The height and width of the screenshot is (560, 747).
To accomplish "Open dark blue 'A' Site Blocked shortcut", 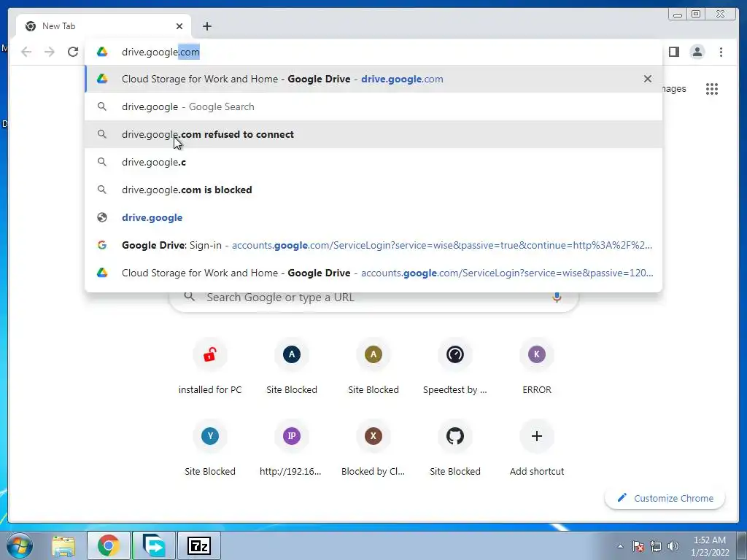I will point(292,367).
